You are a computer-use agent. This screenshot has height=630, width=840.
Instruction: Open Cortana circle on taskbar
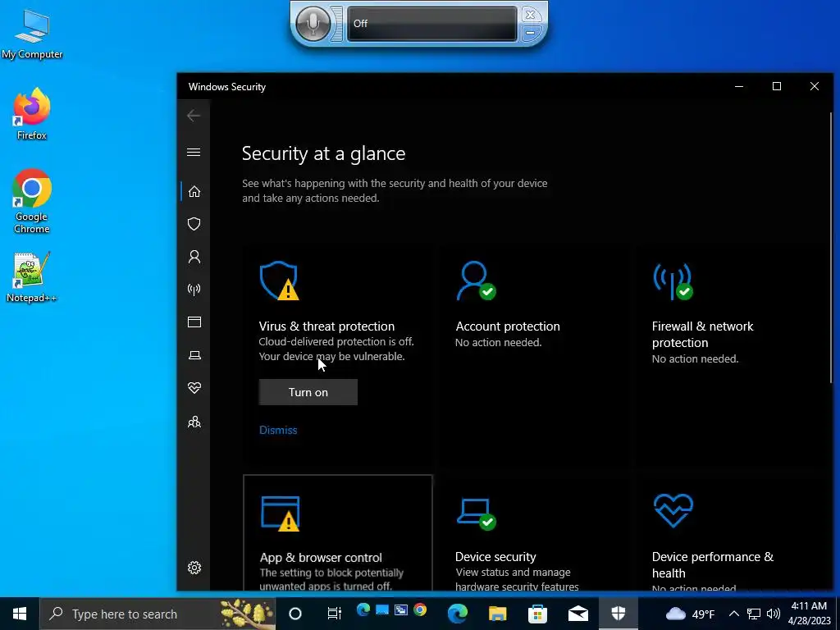point(295,614)
